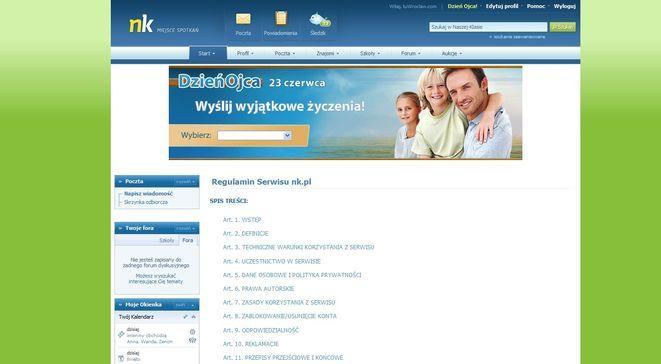Image resolution: width=661 pixels, height=364 pixels.
Task: Open Skrzynka odbiorcza in the Poczta panel
Action: point(145,202)
